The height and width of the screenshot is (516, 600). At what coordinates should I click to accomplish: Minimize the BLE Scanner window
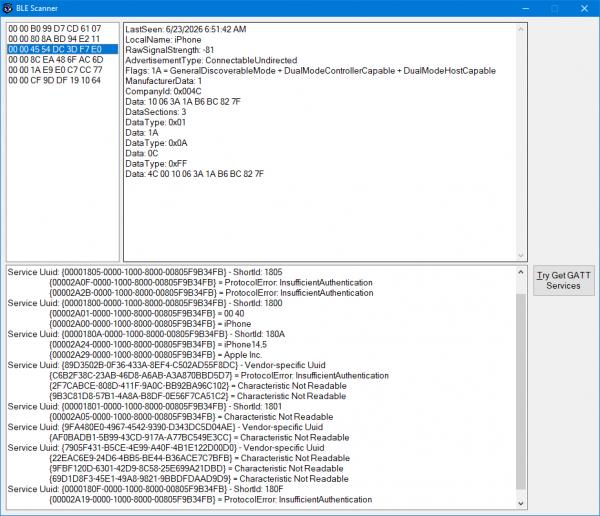526,8
